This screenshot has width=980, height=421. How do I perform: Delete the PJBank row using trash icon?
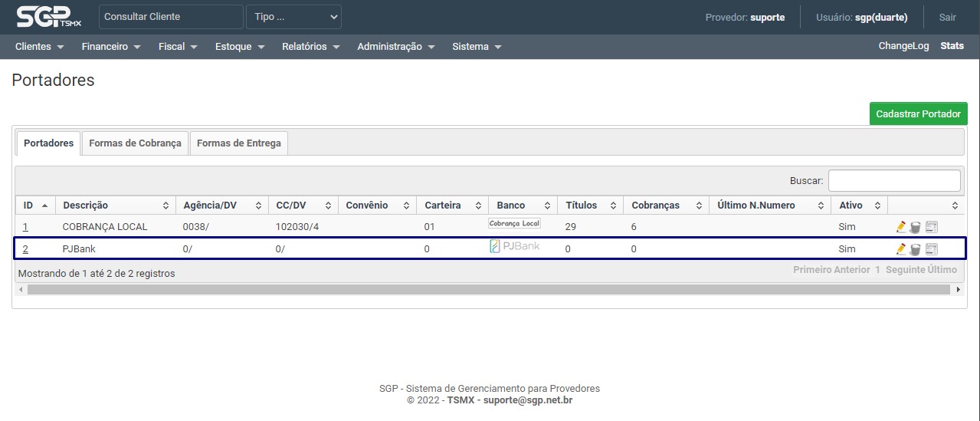pyautogui.click(x=915, y=249)
